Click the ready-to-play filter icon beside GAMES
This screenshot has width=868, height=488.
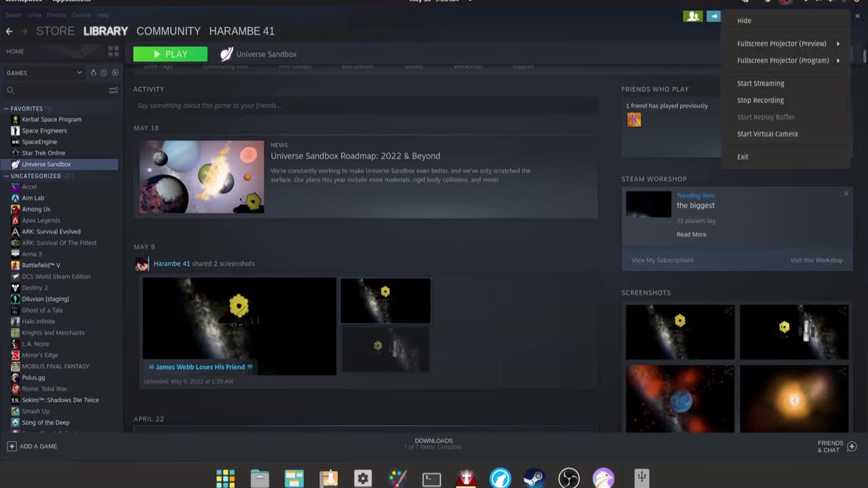(x=94, y=73)
